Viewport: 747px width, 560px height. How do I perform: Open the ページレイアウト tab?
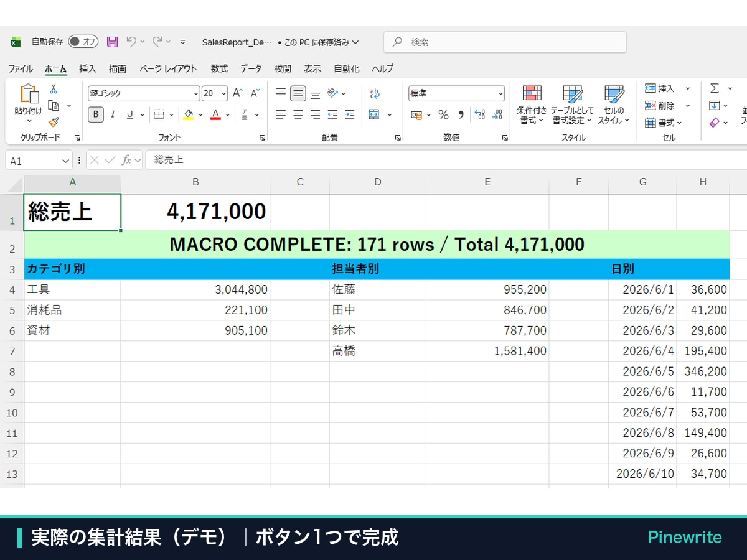[168, 68]
